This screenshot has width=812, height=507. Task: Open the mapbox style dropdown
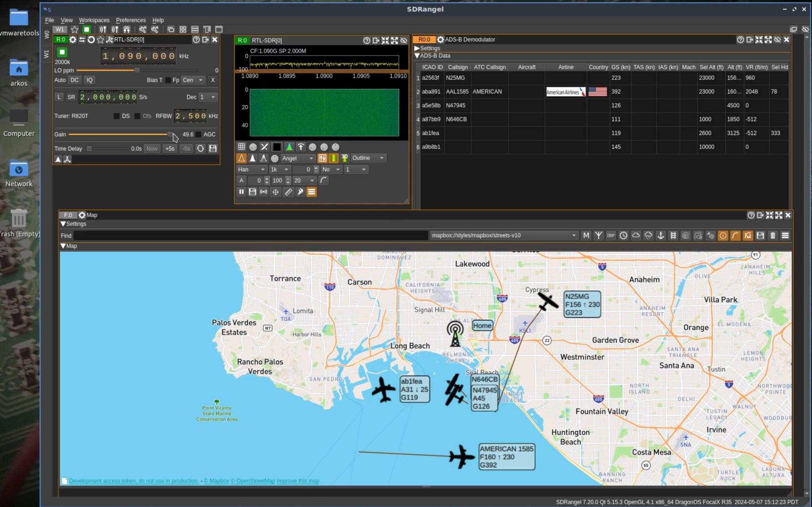tap(504, 235)
